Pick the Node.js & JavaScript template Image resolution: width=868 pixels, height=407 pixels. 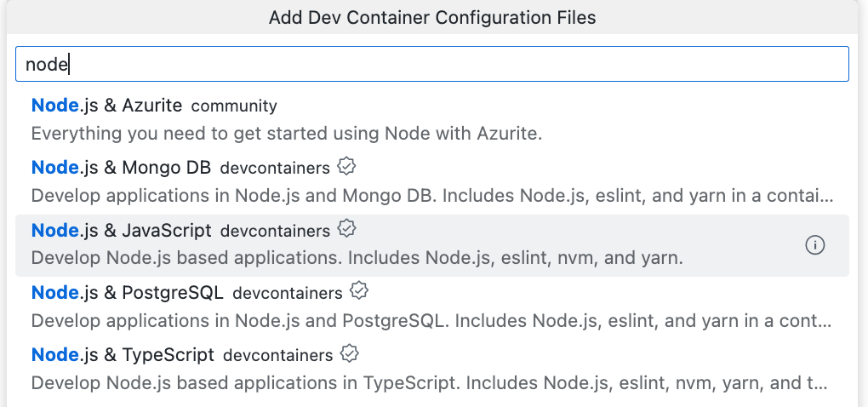(x=121, y=230)
